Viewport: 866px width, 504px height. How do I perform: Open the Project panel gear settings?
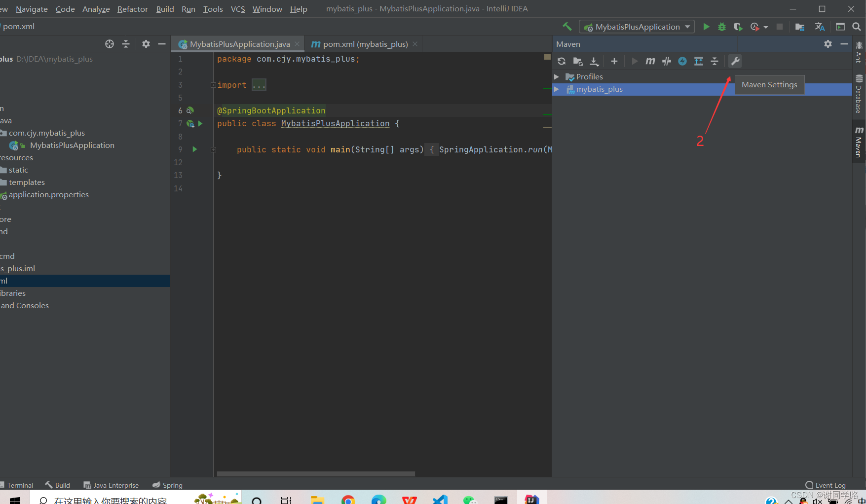point(146,44)
